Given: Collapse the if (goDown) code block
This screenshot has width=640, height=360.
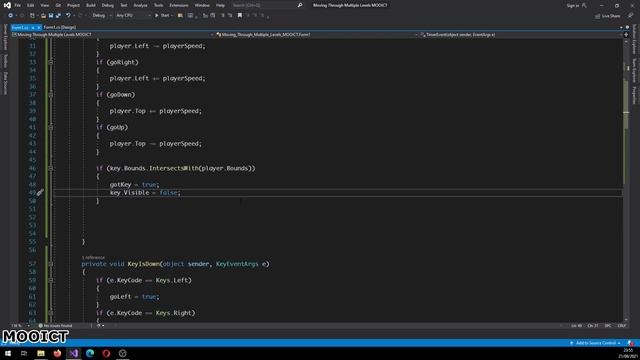Looking at the screenshot, I should click(x=51, y=95).
